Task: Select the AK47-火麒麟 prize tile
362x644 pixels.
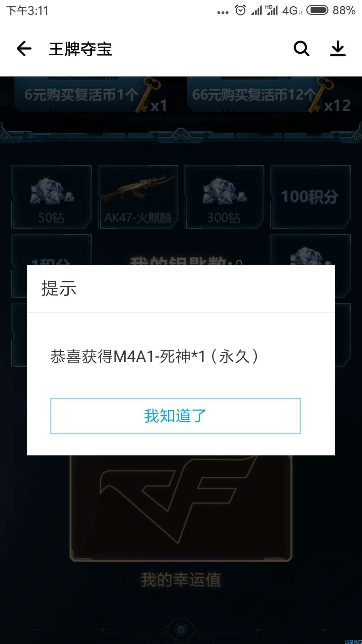Action: coord(138,197)
